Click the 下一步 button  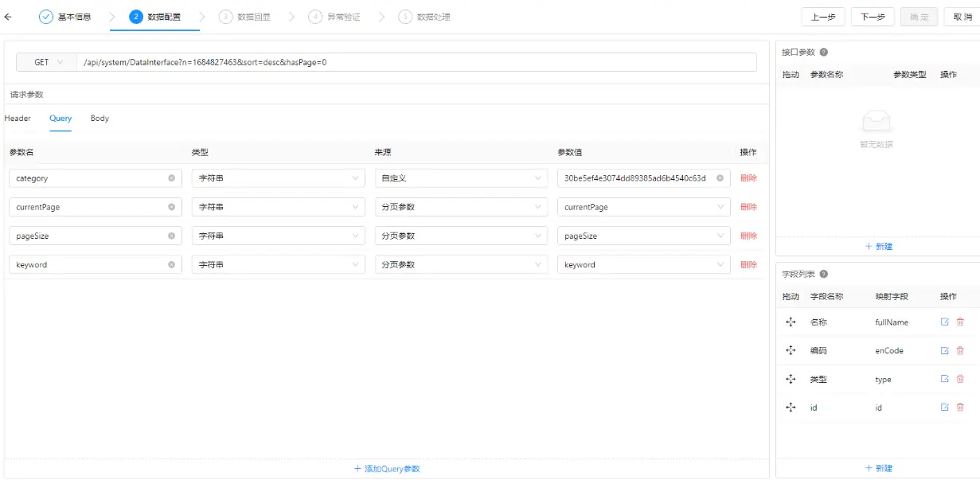[x=873, y=17]
